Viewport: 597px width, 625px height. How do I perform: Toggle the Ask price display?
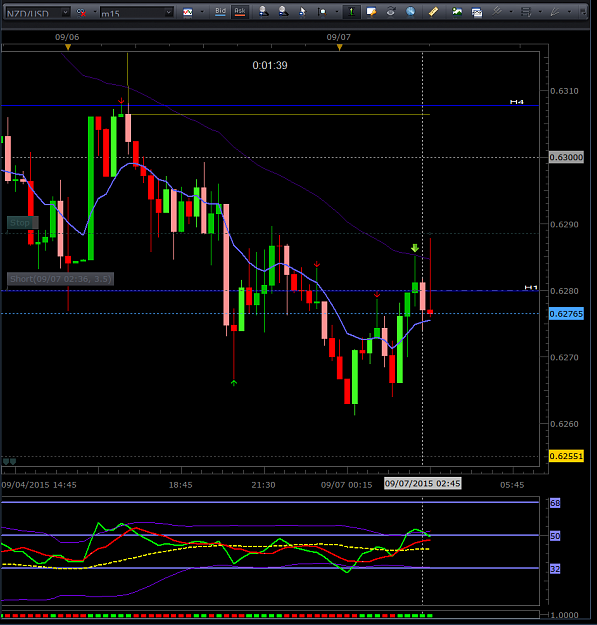tap(240, 12)
